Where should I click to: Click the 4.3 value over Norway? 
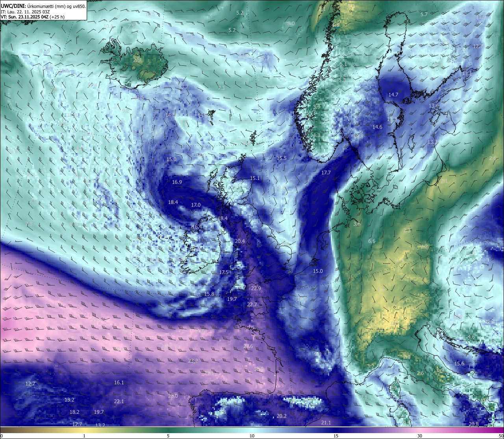click(x=316, y=135)
